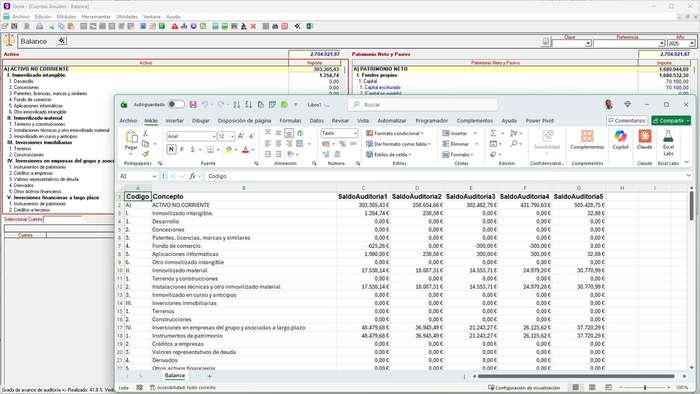Switch to the Fórmulas ribbon tab
The image size is (700, 394).
(290, 120)
